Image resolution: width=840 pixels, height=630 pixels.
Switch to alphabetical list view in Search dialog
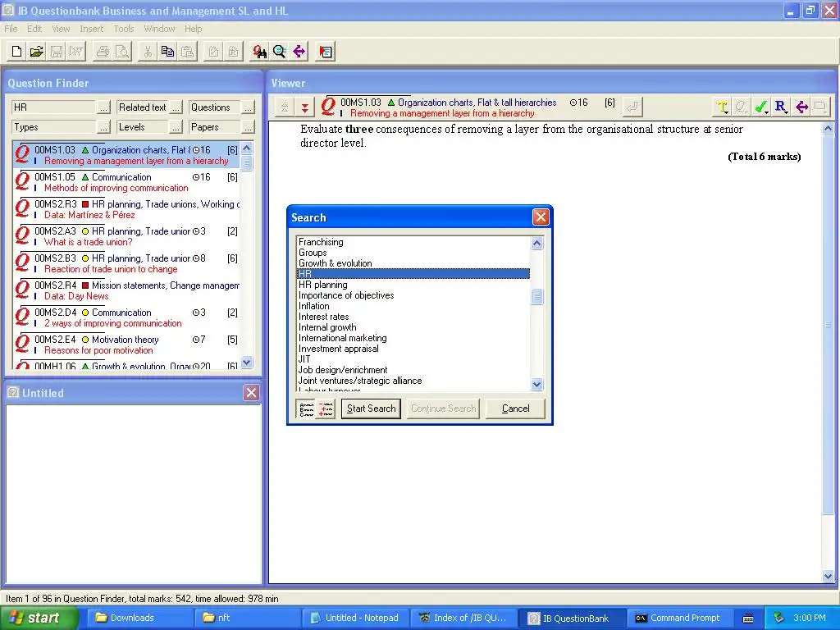click(307, 409)
